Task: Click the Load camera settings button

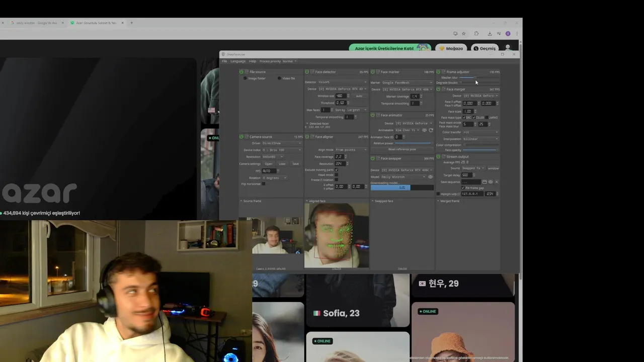Action: tap(282, 164)
